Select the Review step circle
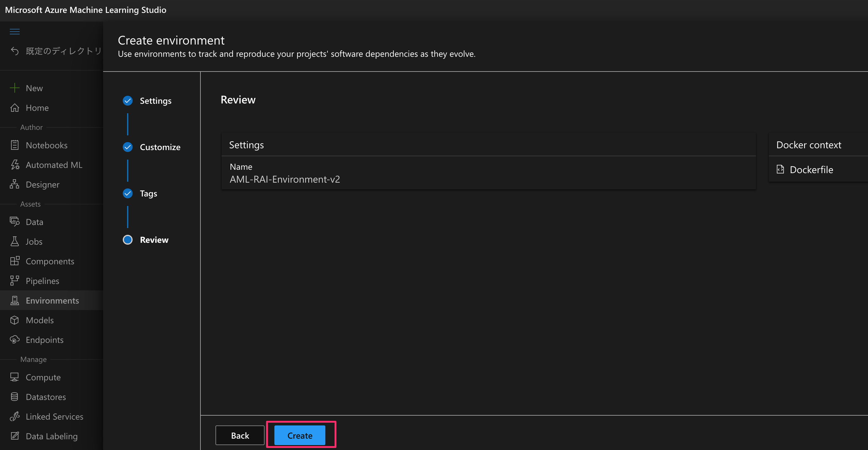Image resolution: width=868 pixels, height=450 pixels. (x=128, y=240)
